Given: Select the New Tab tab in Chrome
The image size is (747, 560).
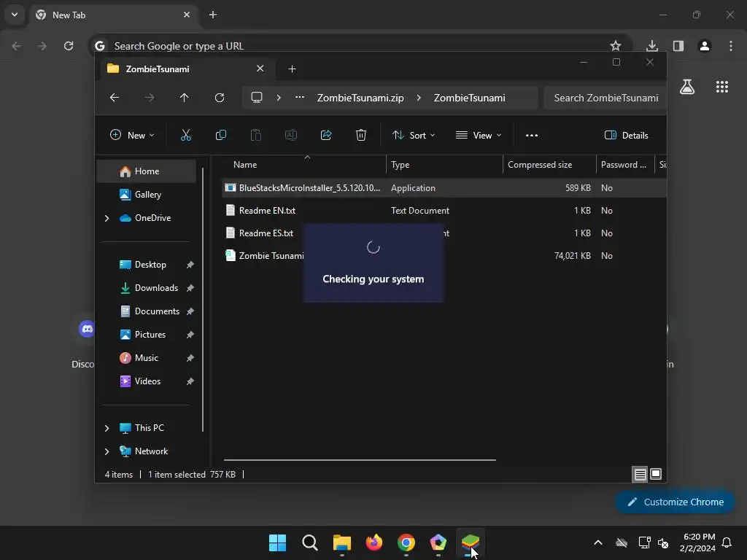Looking at the screenshot, I should [x=115, y=15].
